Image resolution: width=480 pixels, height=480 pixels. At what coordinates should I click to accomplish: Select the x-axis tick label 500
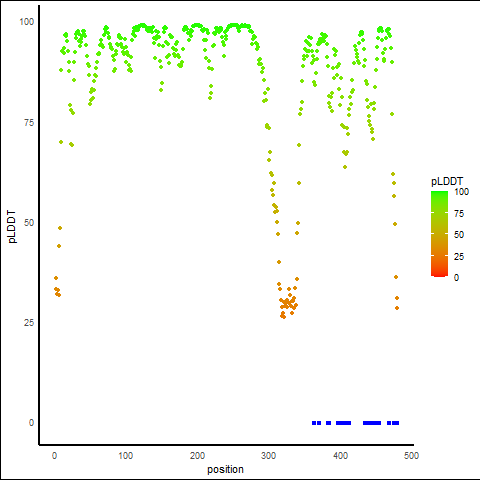pyautogui.click(x=411, y=456)
